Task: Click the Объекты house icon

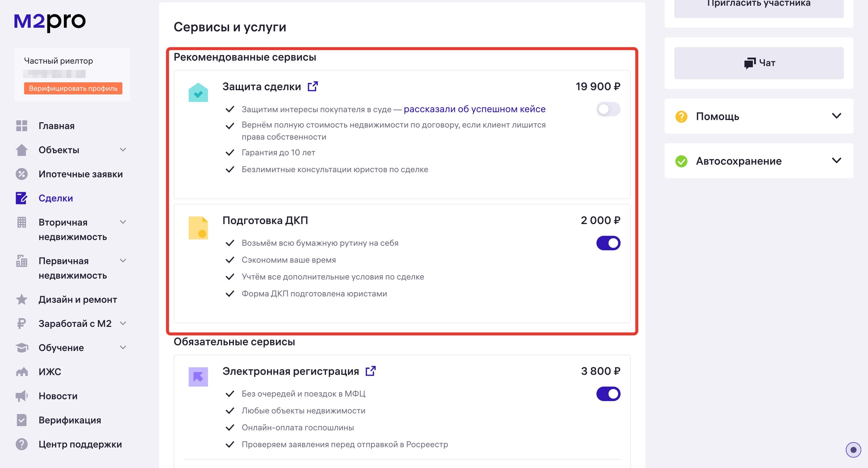Action: tap(22, 150)
